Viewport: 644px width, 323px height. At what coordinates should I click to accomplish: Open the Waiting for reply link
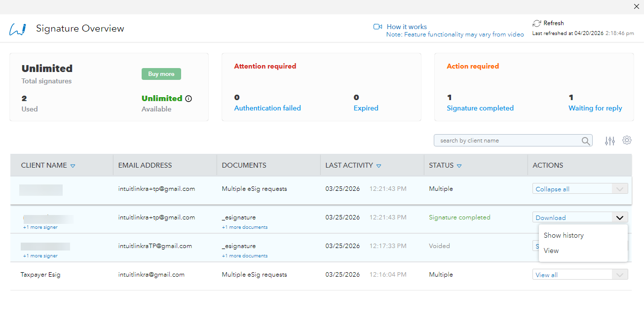point(595,108)
